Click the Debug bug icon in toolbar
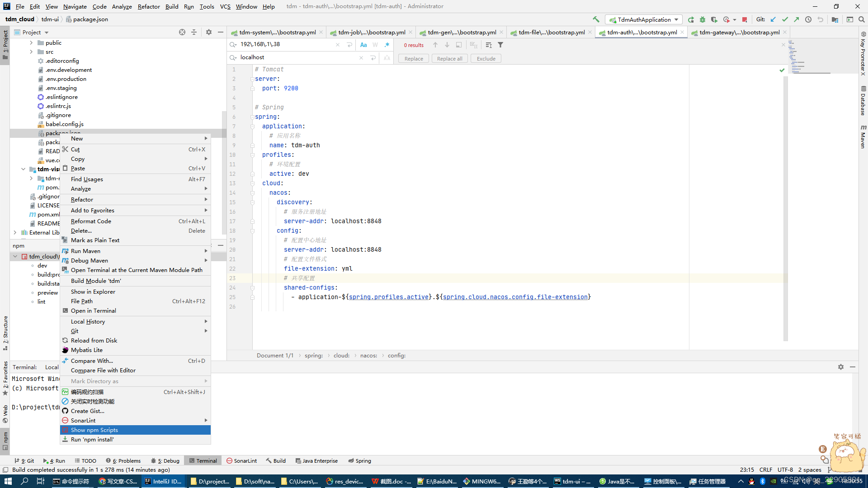The width and height of the screenshot is (868, 488). pyautogui.click(x=703, y=19)
